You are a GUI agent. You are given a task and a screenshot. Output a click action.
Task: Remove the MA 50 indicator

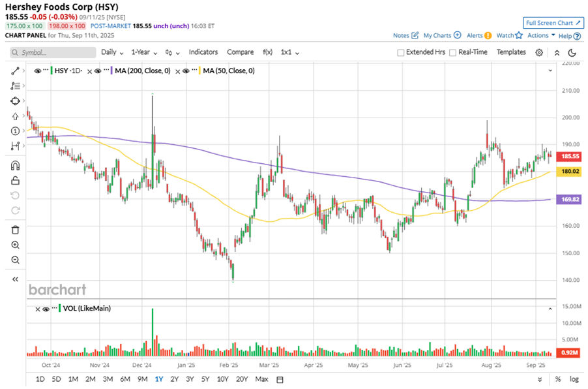(x=178, y=71)
